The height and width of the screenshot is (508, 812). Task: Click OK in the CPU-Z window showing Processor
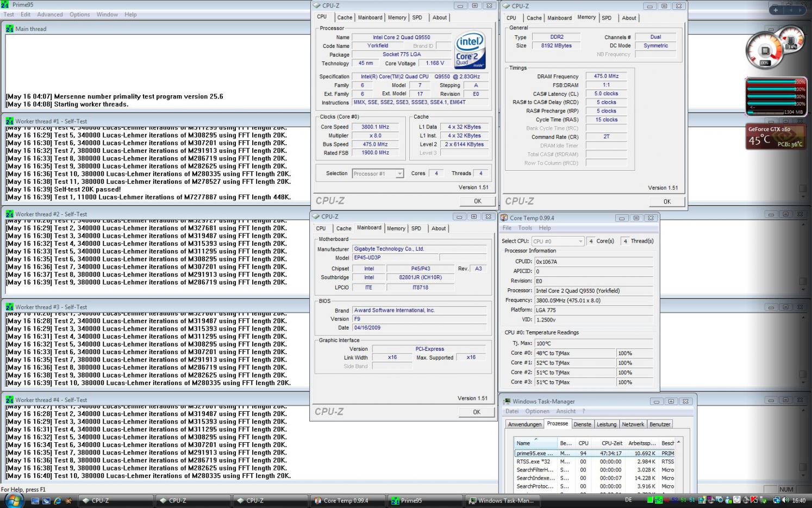coord(477,201)
